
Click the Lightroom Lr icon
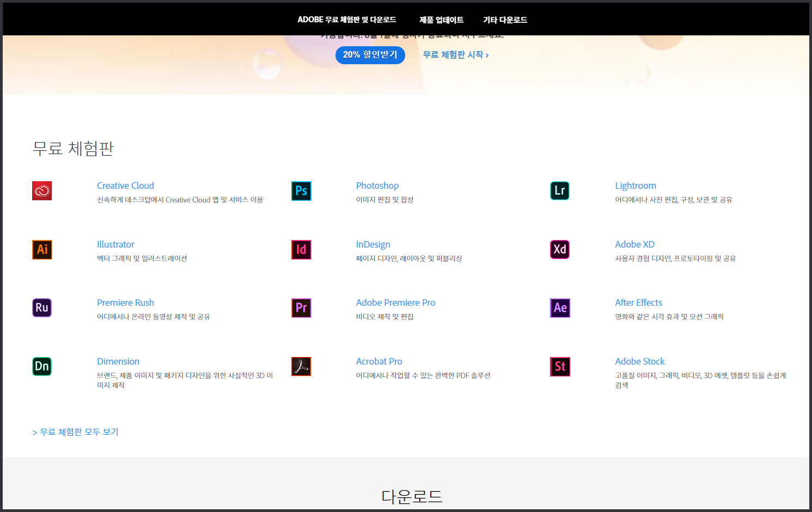(560, 191)
